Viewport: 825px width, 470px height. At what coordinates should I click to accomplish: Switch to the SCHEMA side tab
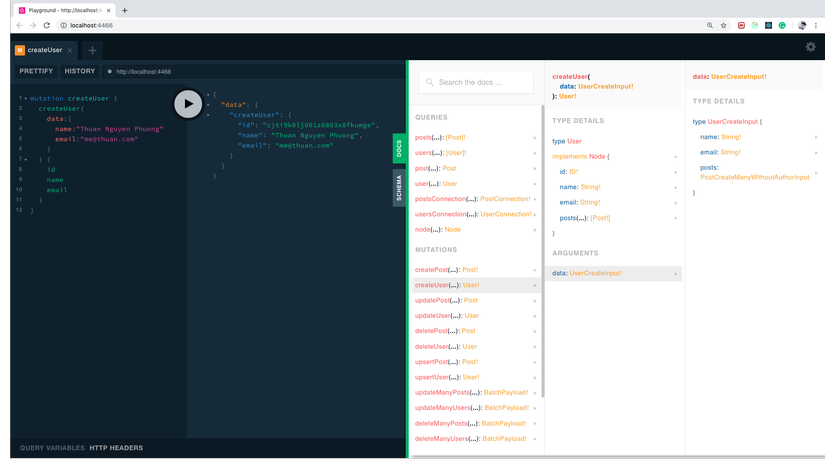pos(399,188)
